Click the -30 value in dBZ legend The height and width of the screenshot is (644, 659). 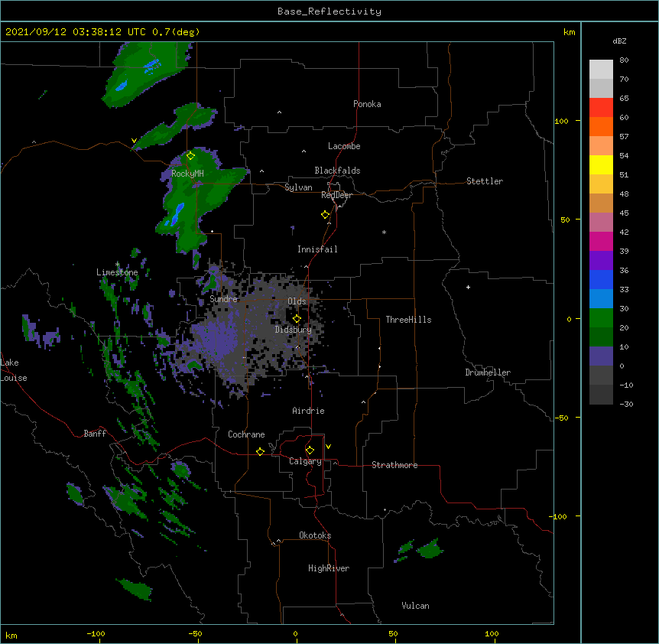point(626,404)
